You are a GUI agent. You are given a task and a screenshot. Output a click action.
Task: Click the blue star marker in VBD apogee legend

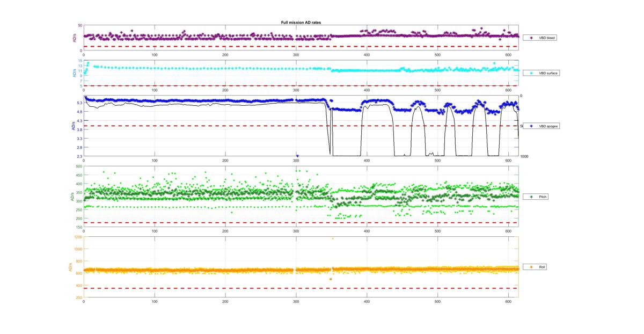point(531,126)
